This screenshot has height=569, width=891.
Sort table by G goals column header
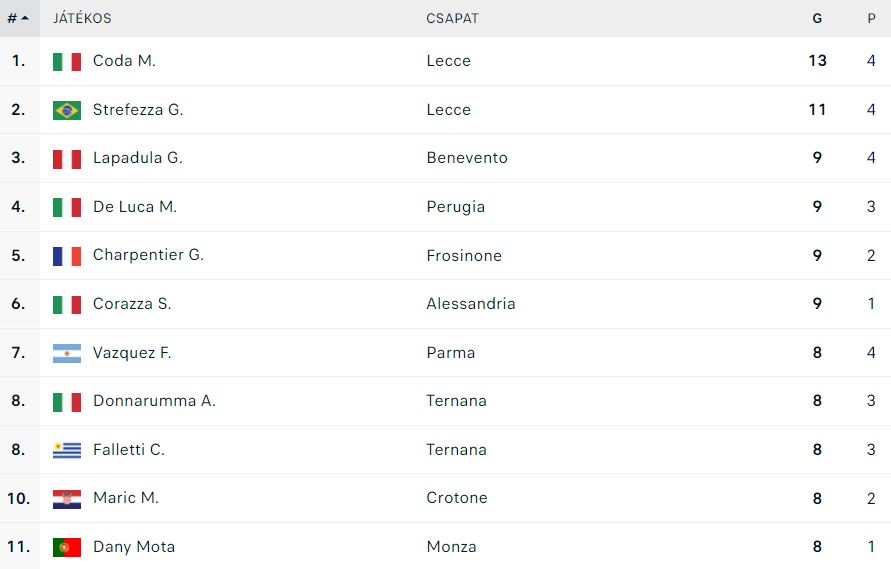coord(817,18)
